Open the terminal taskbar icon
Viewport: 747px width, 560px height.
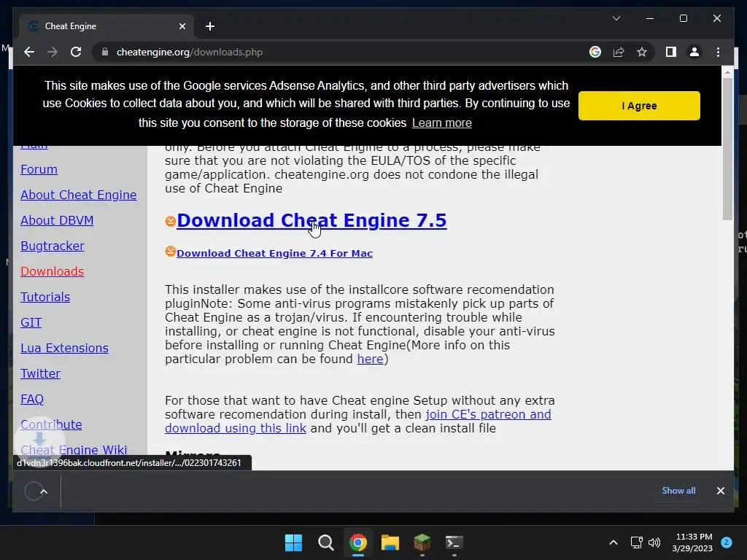click(454, 542)
